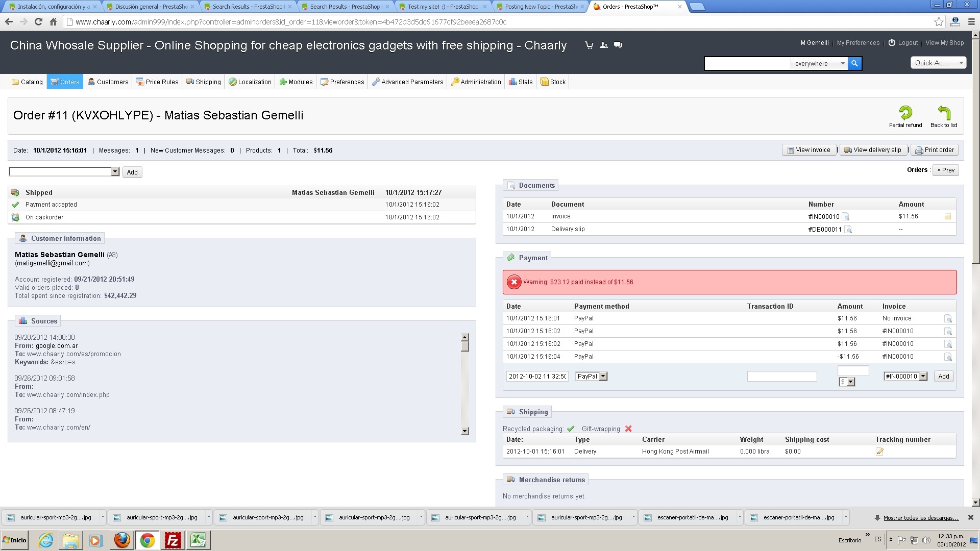Image resolution: width=980 pixels, height=551 pixels.
Task: Click the Transaction ID input field
Action: point(781,377)
